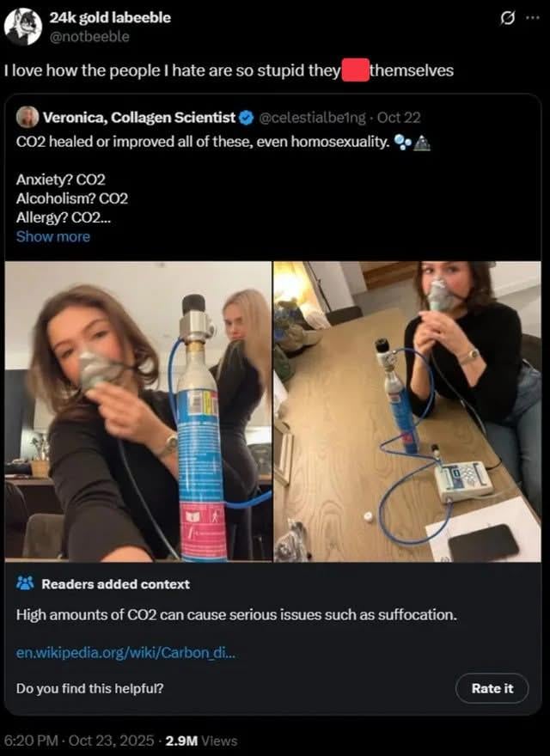The height and width of the screenshot is (756, 550).
Task: Click the bubbles emoji in the quoted post
Action: pyautogui.click(x=402, y=141)
